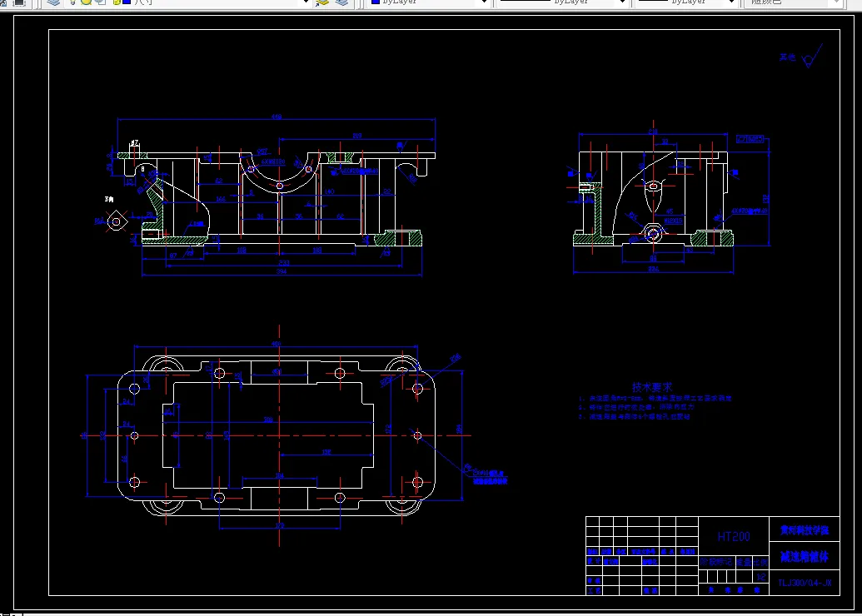The width and height of the screenshot is (862, 616).
Task: Select the 233 dimension below front view
Action: [284, 263]
